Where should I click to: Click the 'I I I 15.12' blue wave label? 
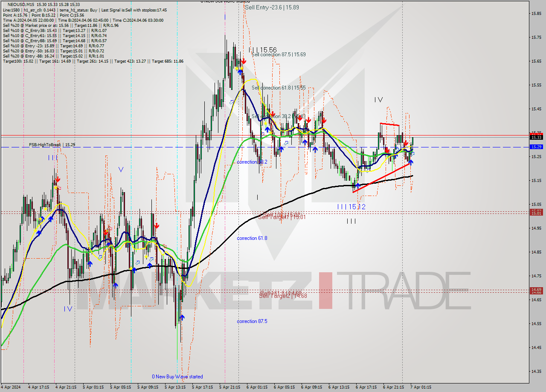click(351, 207)
